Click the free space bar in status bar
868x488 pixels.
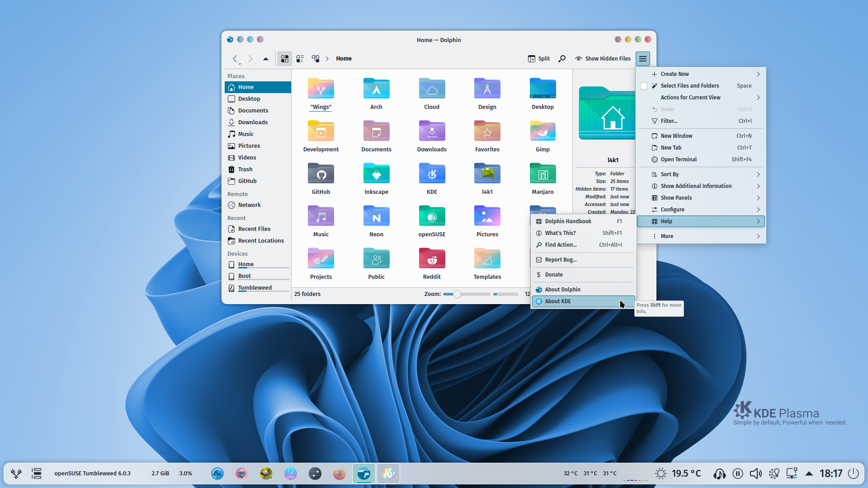tap(505, 294)
